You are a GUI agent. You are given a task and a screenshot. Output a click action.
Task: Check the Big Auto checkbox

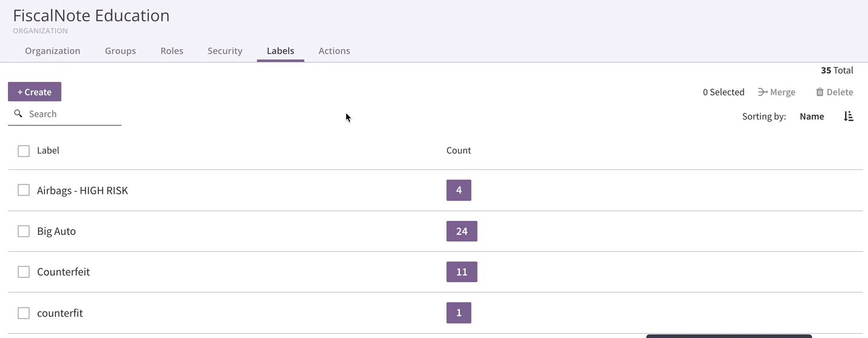pos(24,231)
